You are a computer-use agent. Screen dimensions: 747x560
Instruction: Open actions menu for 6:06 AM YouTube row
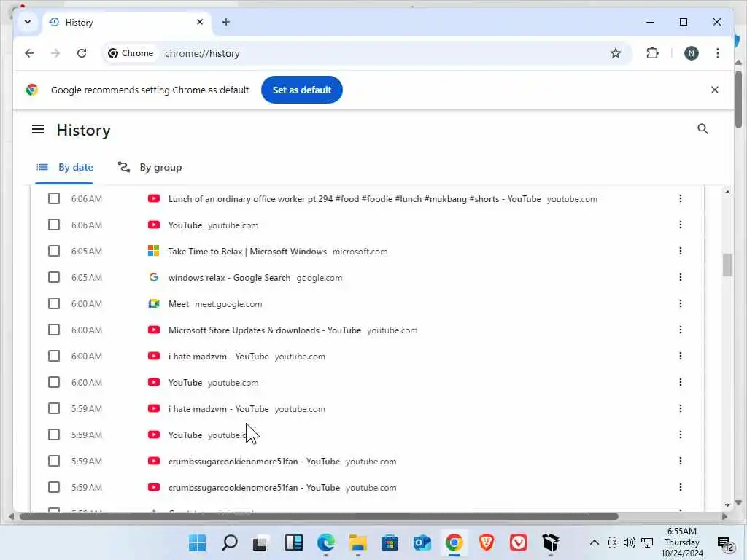(681, 225)
